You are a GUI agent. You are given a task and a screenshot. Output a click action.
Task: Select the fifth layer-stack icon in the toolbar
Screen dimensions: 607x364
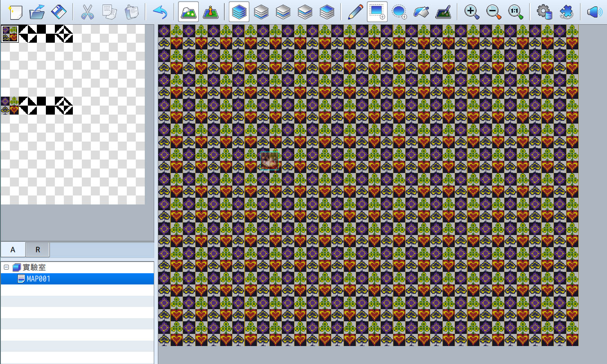tap(327, 12)
